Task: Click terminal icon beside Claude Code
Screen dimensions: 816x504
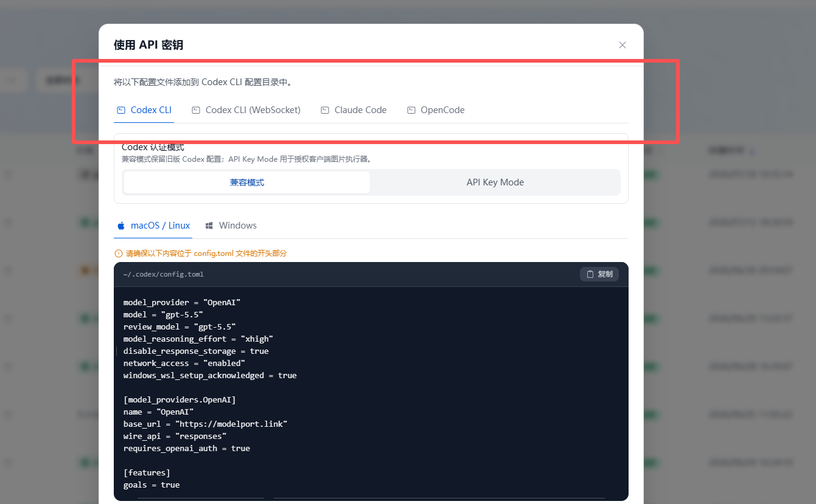Action: [x=325, y=110]
